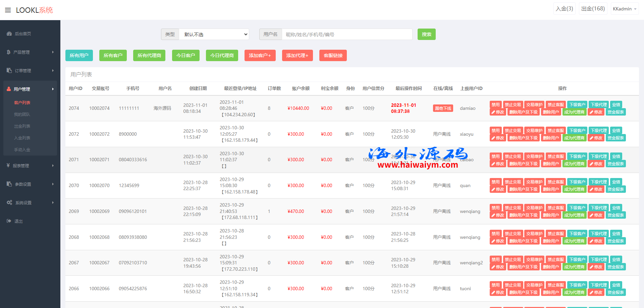Toggle the hamburger sidebar menu icon
The height and width of the screenshot is (308, 644).
point(8,10)
